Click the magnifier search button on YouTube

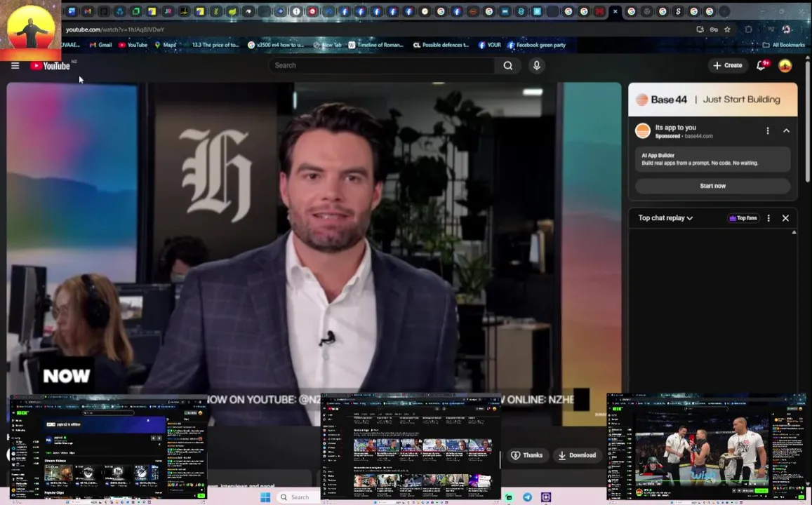click(508, 66)
